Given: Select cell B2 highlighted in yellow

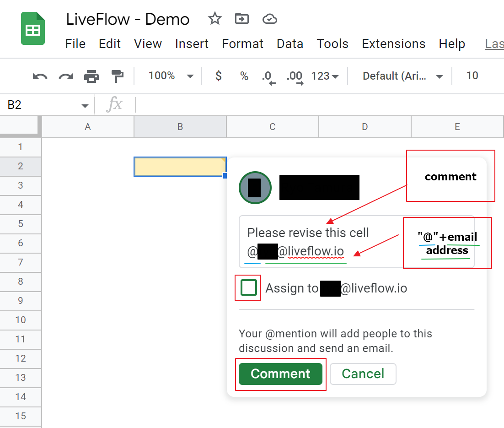Looking at the screenshot, I should 180,166.
